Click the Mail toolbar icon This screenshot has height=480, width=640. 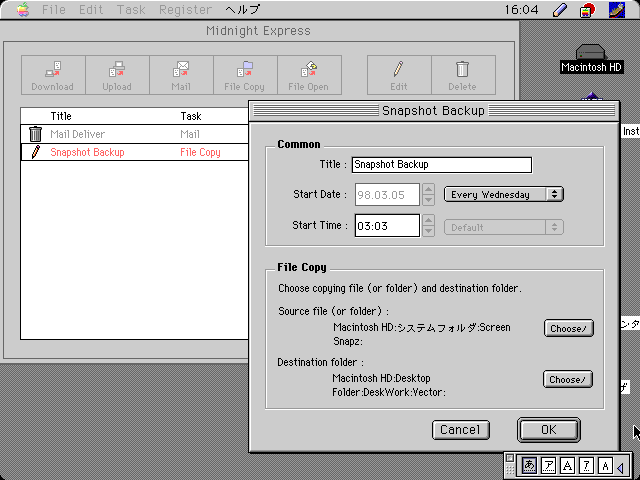[181, 76]
